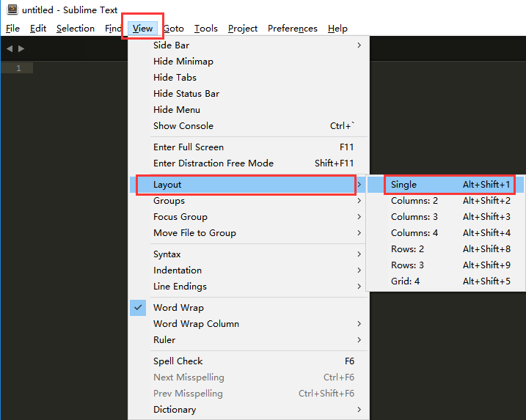Viewport: 526px width, 420px height.
Task: Select Show Console
Action: coord(249,125)
